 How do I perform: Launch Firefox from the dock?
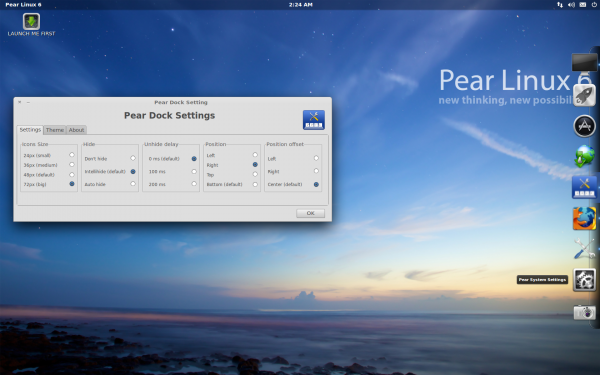click(x=584, y=218)
